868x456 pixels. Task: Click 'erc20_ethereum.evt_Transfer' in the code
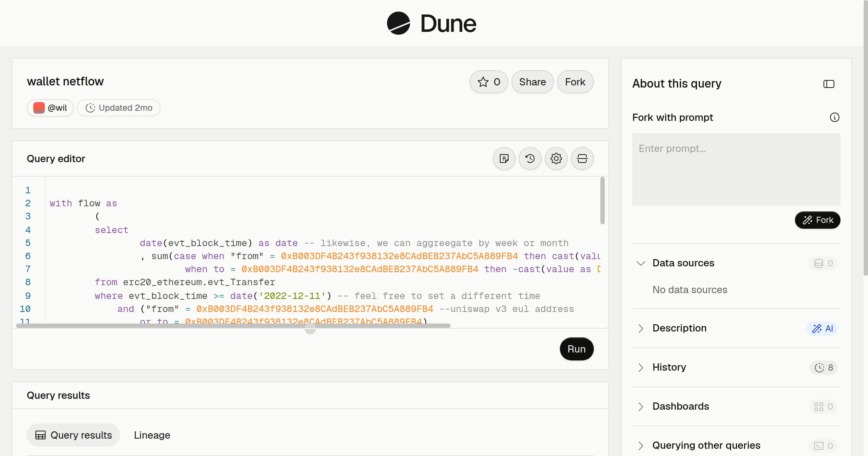199,282
